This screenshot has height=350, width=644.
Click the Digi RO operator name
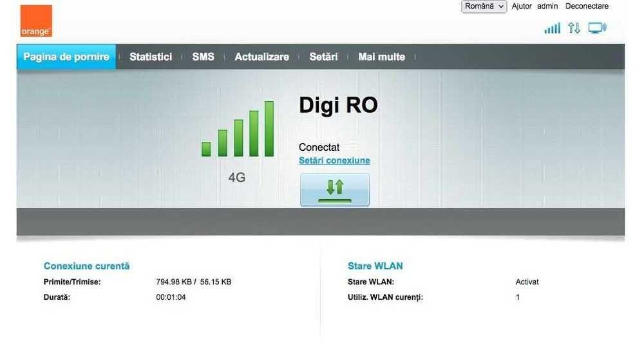point(338,105)
